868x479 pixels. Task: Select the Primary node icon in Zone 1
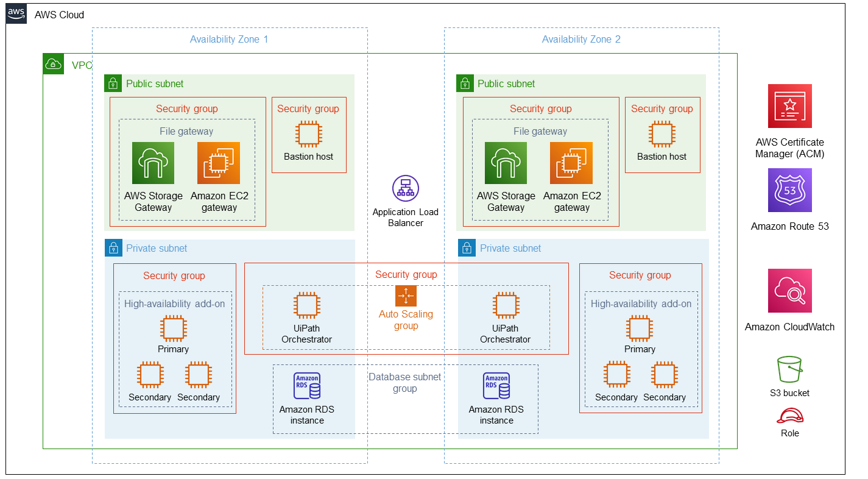174,328
